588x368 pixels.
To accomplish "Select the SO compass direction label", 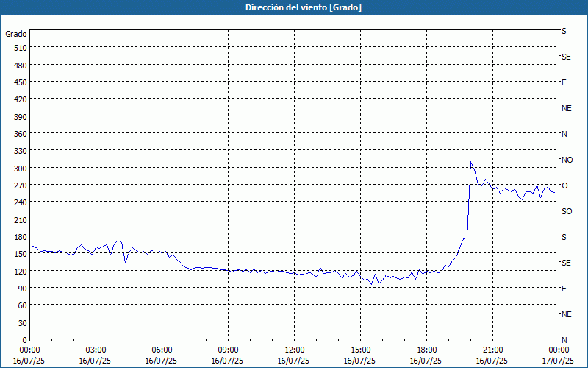I will point(567,211).
